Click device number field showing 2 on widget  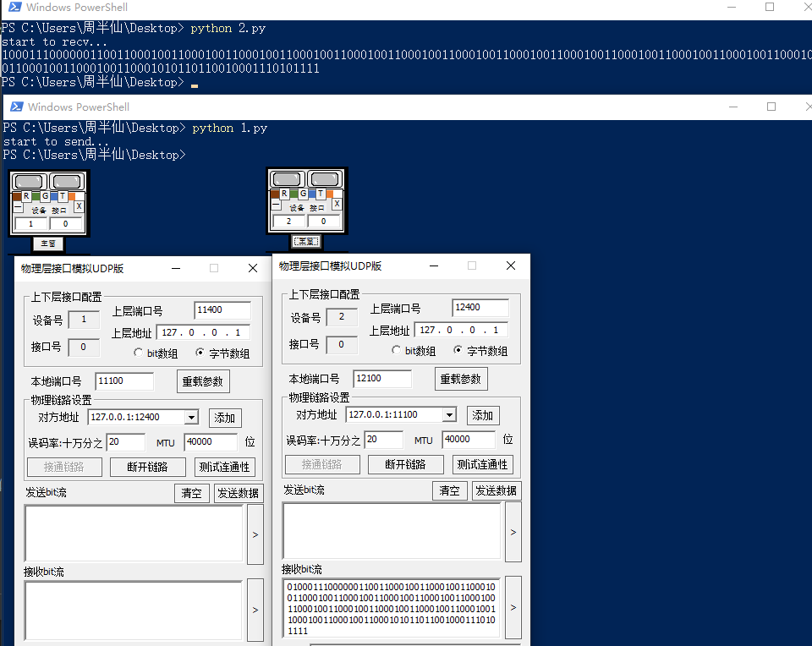[288, 221]
